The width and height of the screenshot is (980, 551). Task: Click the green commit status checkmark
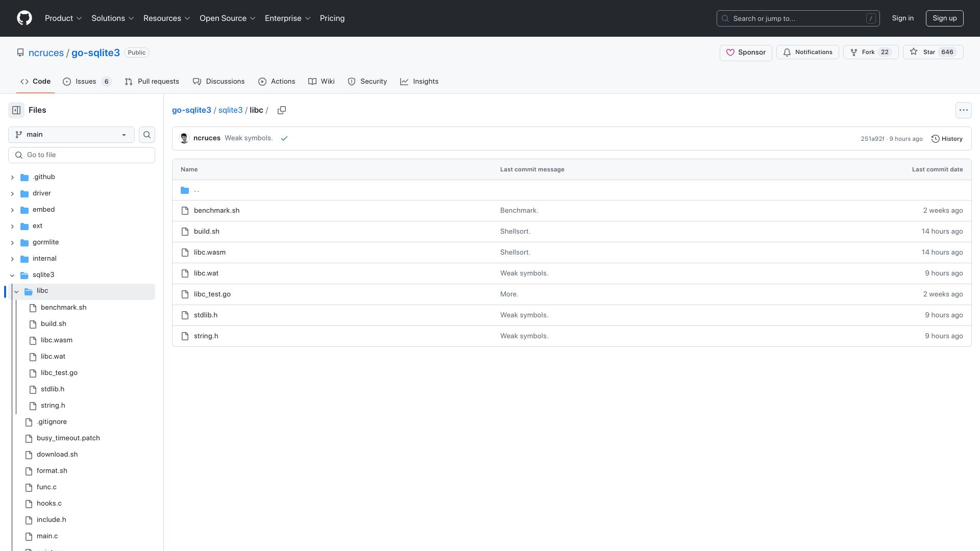pos(284,138)
